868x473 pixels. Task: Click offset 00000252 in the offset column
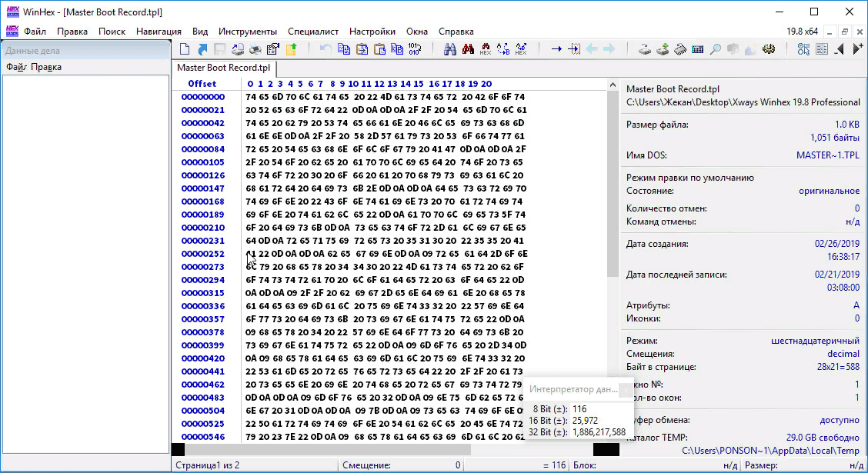(x=203, y=254)
